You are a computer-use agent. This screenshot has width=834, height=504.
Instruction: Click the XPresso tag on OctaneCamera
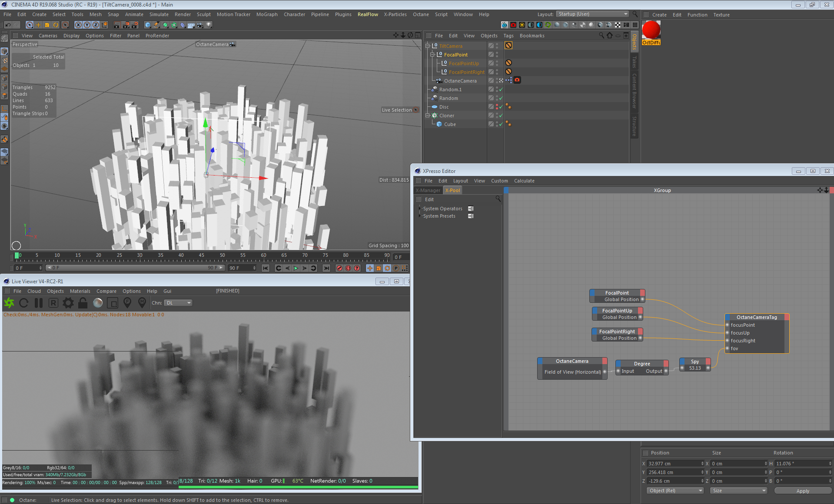coord(508,80)
